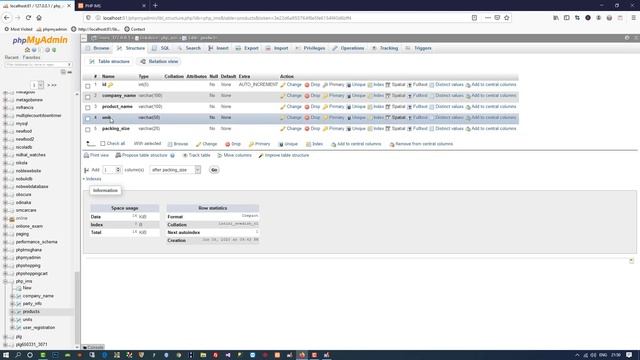This screenshot has width=640, height=360.
Task: Click the Go button
Action: [x=214, y=170]
